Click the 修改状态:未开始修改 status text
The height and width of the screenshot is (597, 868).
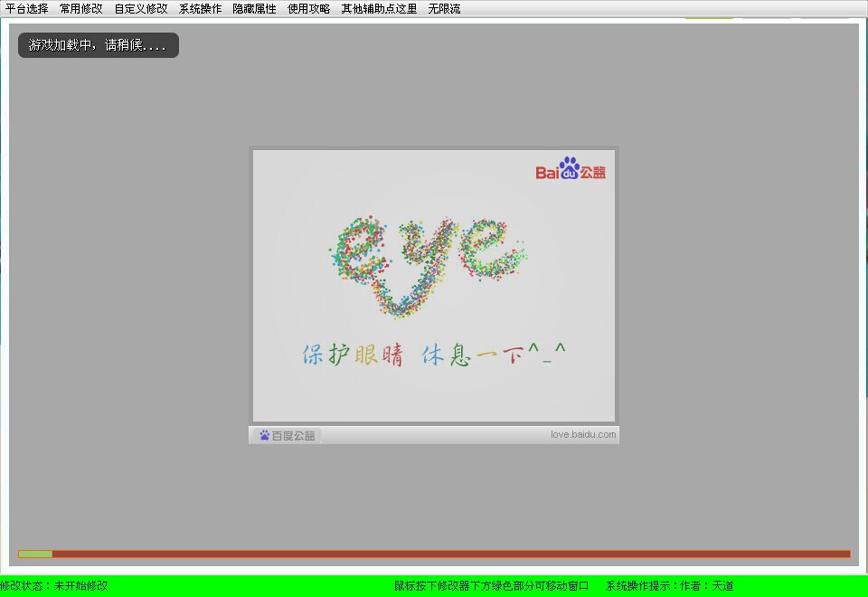tap(54, 586)
